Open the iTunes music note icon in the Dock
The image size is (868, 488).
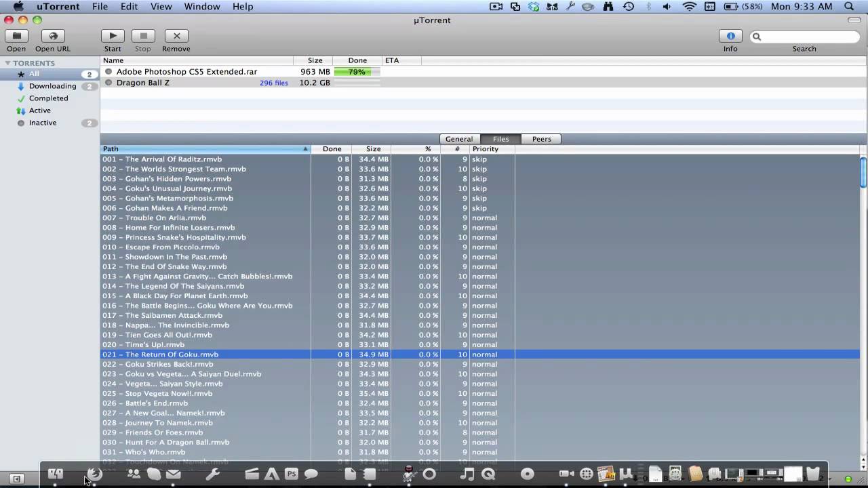click(x=467, y=474)
